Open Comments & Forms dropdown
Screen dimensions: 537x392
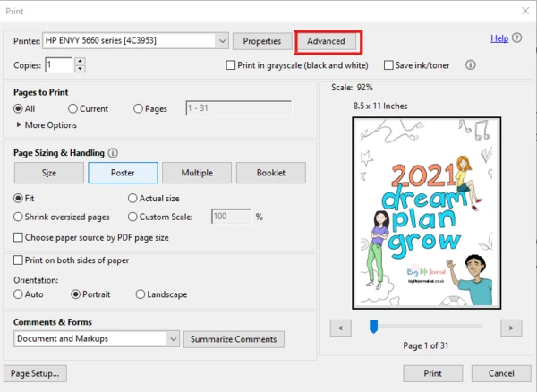pos(172,339)
